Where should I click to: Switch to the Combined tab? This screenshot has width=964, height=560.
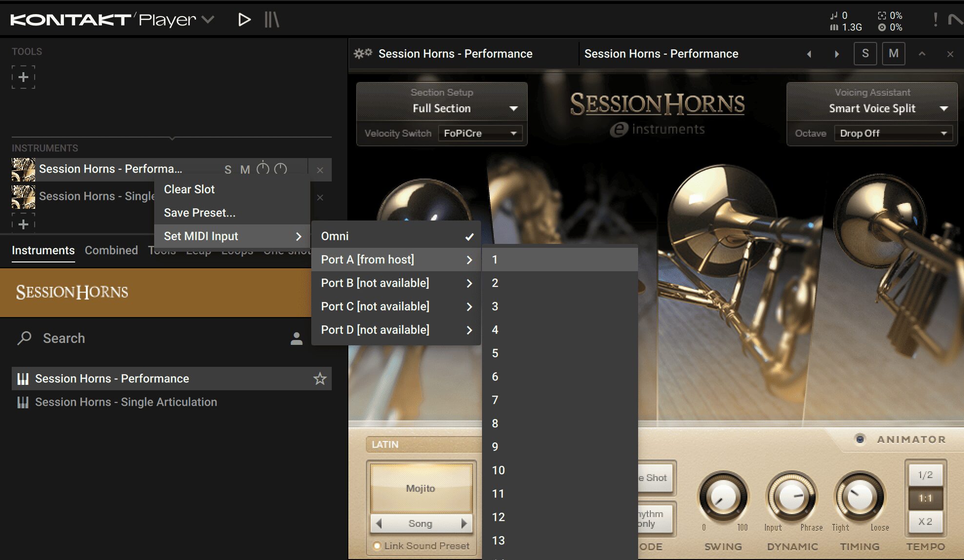[111, 250]
